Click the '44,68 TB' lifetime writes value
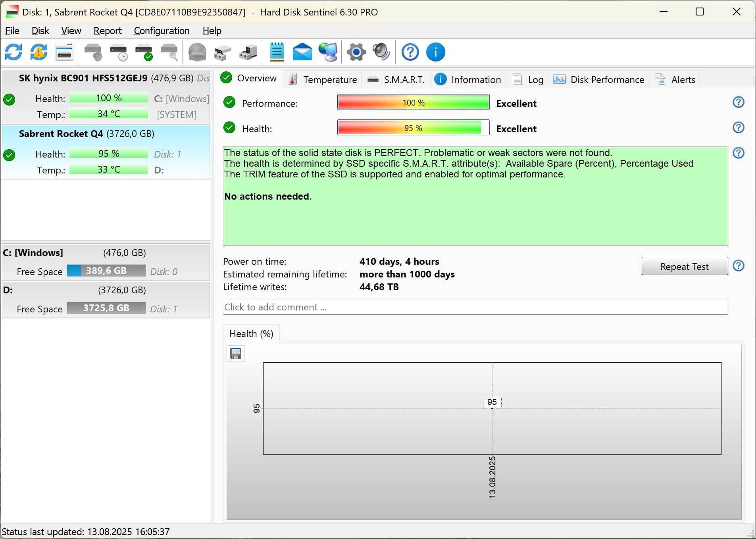 coord(379,287)
